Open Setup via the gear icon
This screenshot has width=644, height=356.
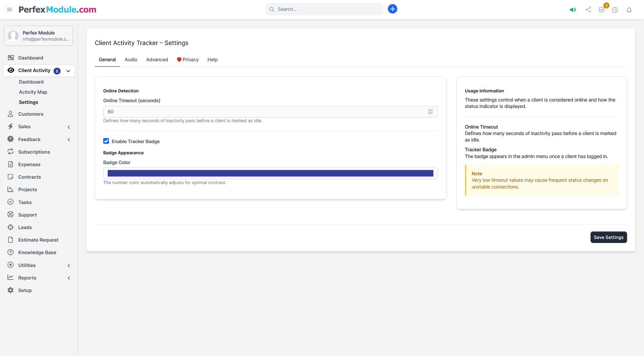pyautogui.click(x=10, y=290)
